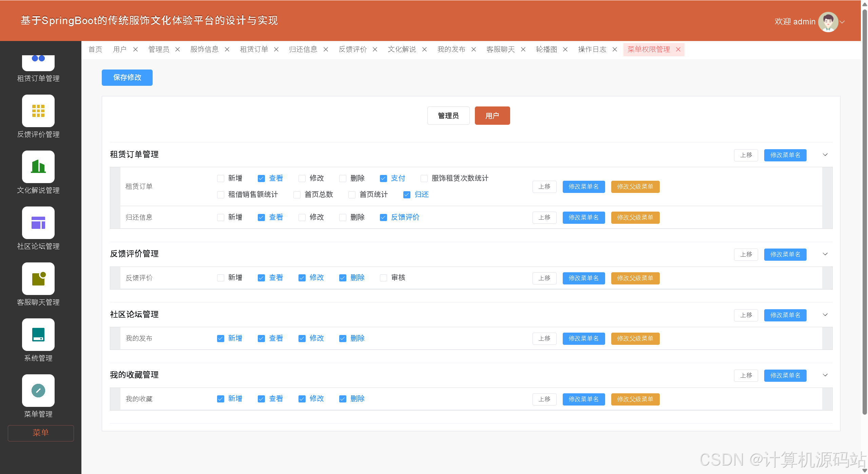The height and width of the screenshot is (474, 868).
Task: Enable 新增 checkbox for 租赁订单 row
Action: point(220,178)
